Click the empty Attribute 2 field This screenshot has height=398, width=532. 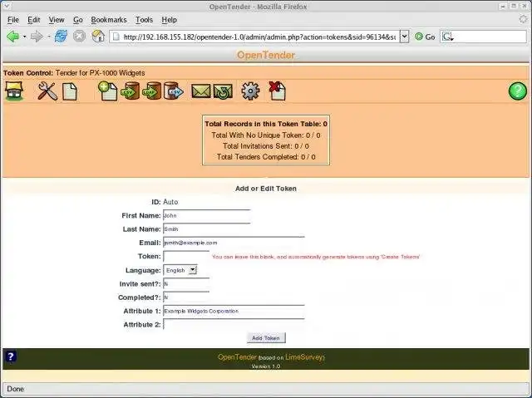234,325
